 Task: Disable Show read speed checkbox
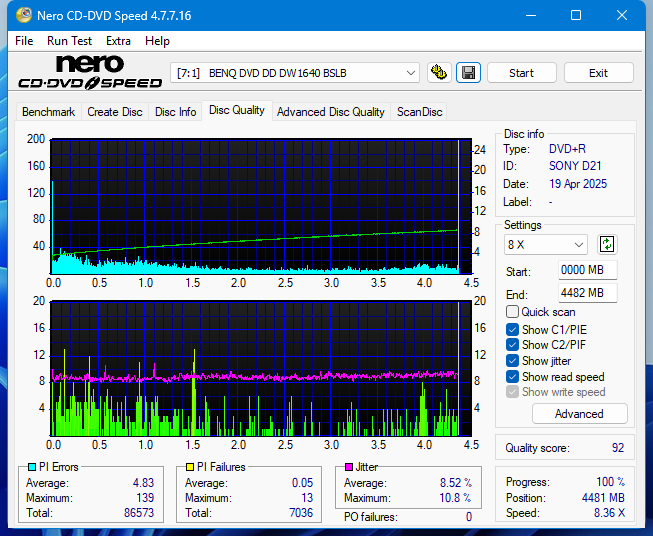[x=512, y=376]
